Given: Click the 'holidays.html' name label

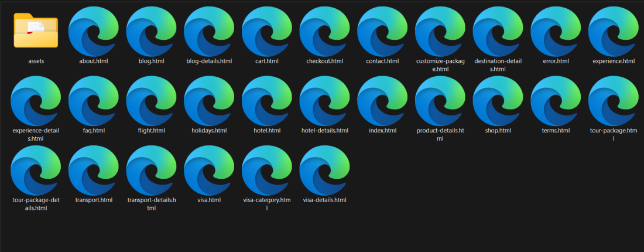Looking at the screenshot, I should coord(209,131).
